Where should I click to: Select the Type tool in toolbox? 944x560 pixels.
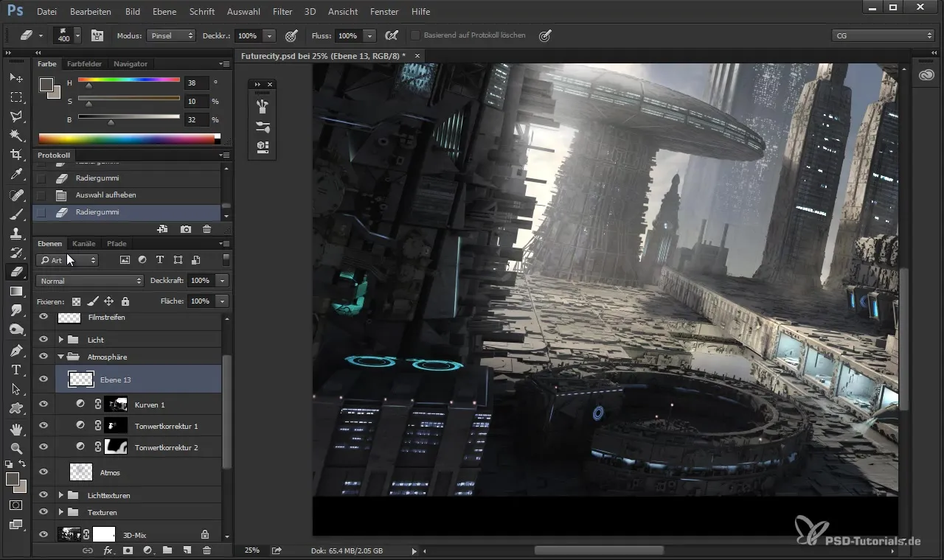pos(16,370)
